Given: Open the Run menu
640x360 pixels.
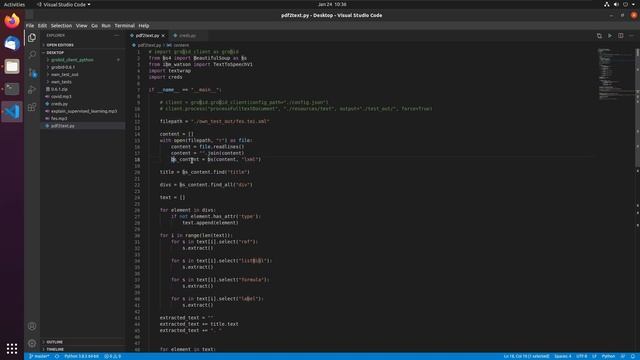Looking at the screenshot, I should (x=106, y=25).
